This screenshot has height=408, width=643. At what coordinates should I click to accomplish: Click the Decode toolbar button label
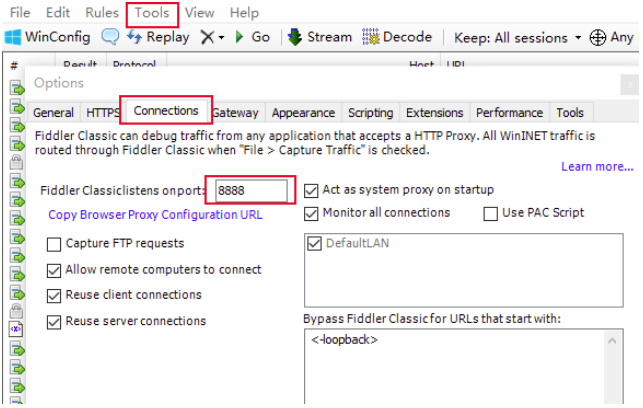[x=407, y=37]
